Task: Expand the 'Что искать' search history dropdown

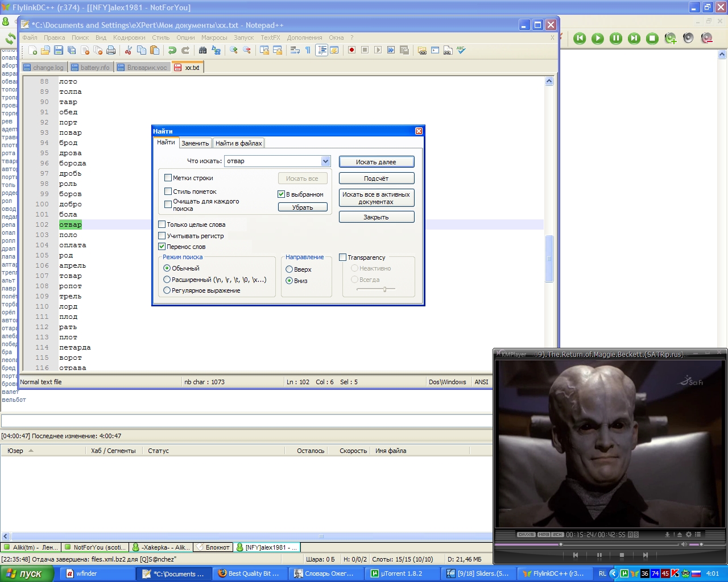Action: pos(325,161)
